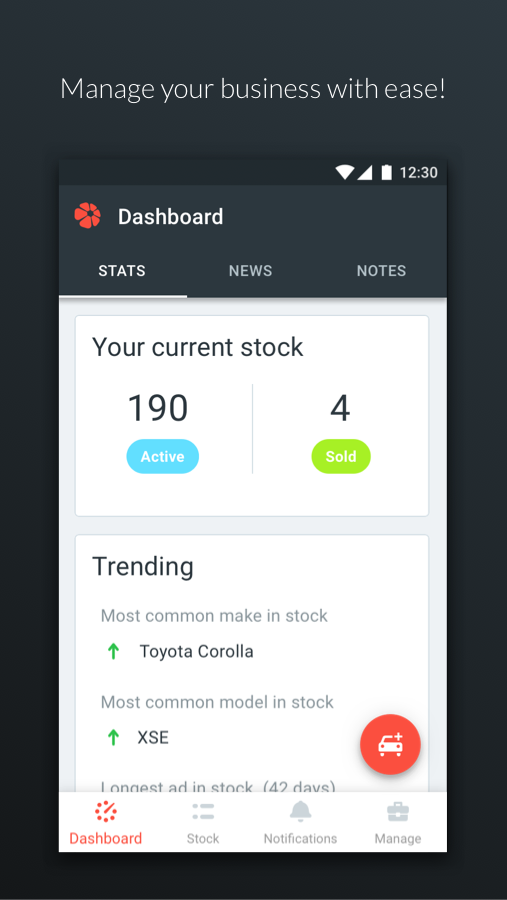Open the Notifications bell icon

tap(300, 812)
